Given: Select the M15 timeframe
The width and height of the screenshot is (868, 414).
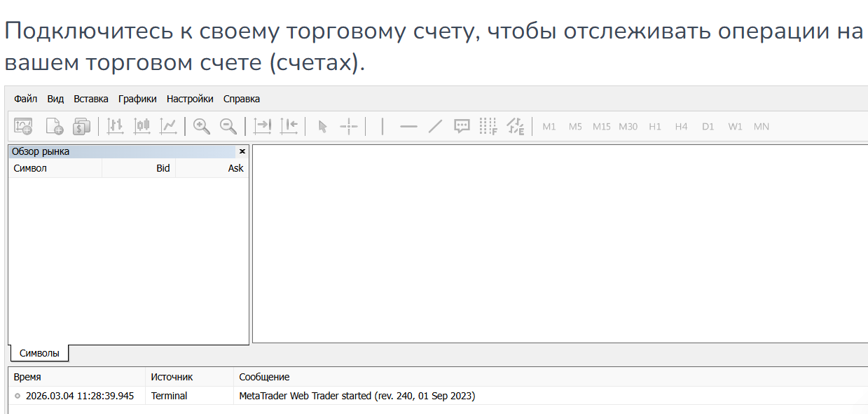Looking at the screenshot, I should (601, 127).
